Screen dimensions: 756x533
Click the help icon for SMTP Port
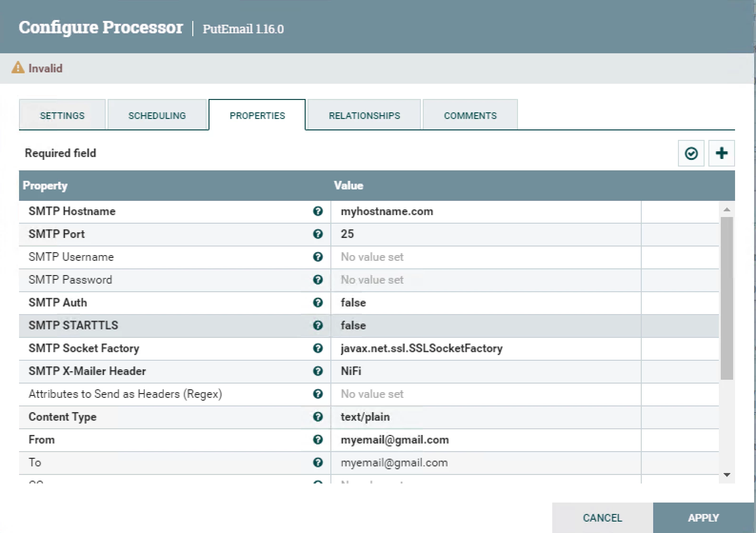click(318, 234)
